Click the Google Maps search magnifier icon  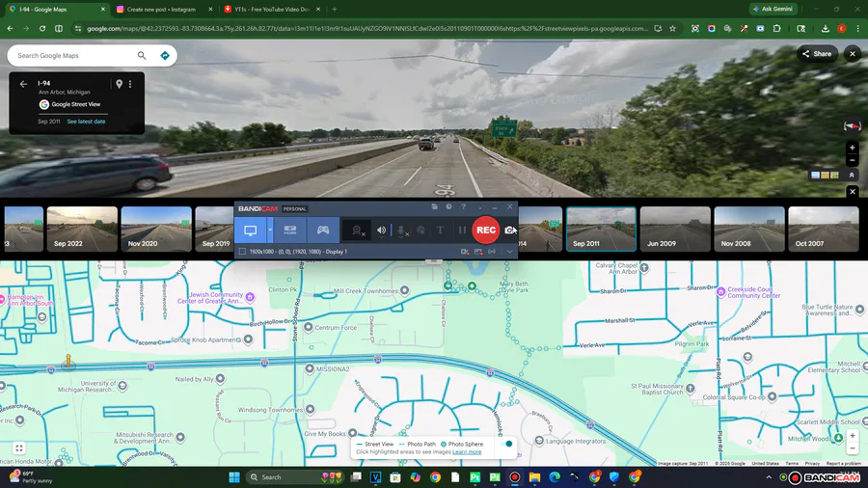pos(142,55)
